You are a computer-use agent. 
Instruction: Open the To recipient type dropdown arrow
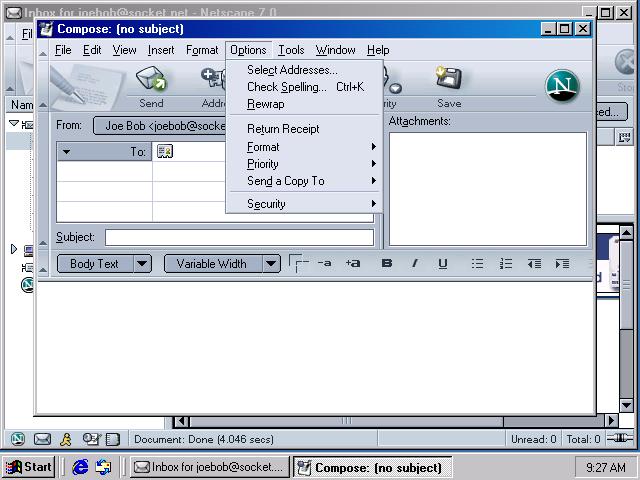click(67, 152)
